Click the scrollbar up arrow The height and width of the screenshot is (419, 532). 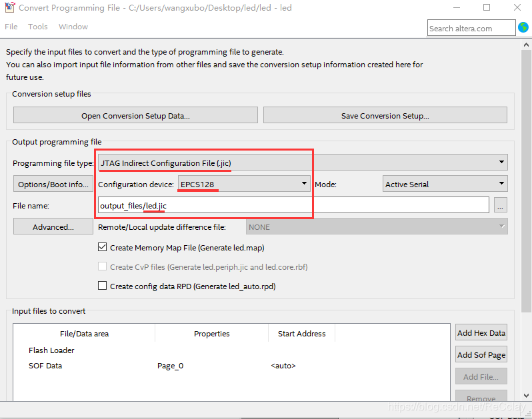coord(526,45)
